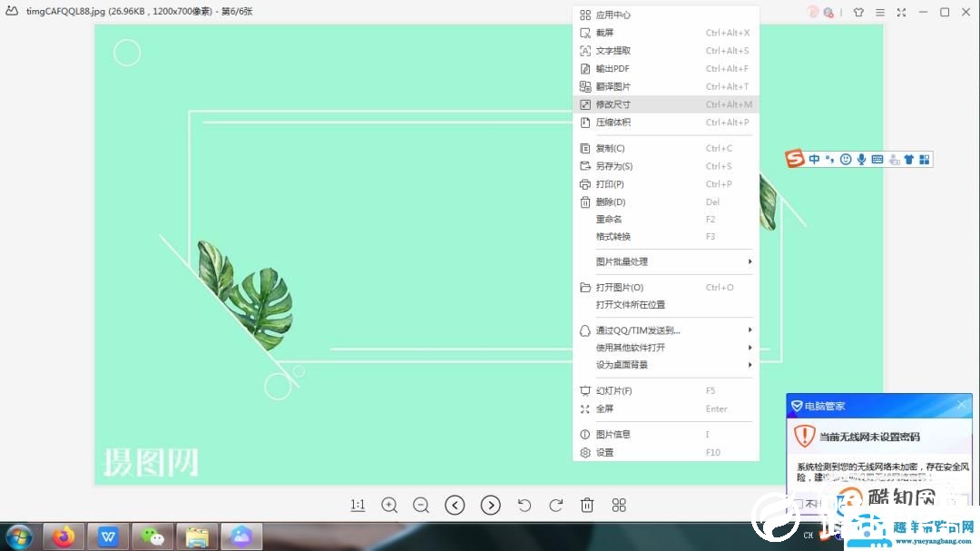Screen dimensions: 980x551
Task: Expand the 设为桌面背景 submenu
Action: pos(623,364)
